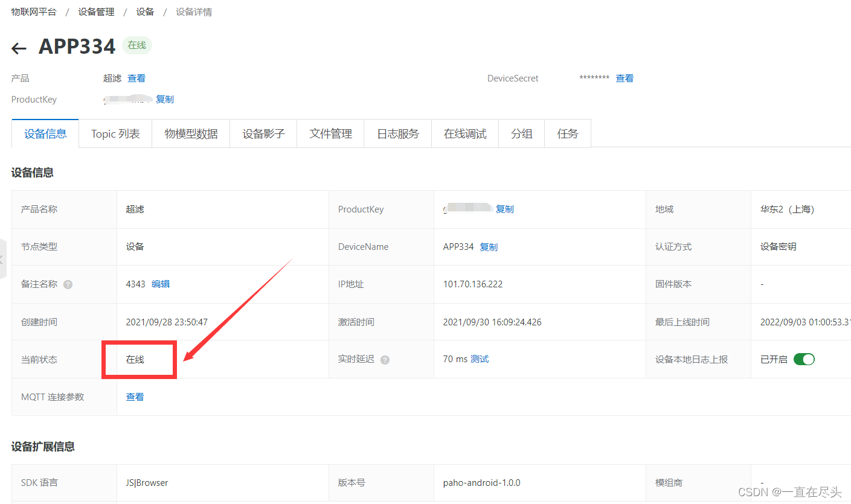
Task: Click help icon next to 实时延迟
Action: tap(385, 360)
